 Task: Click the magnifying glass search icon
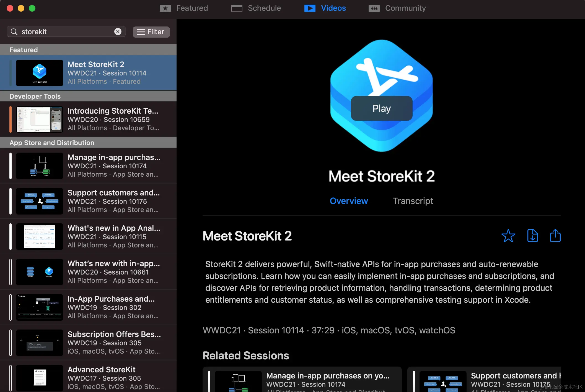[x=14, y=32]
